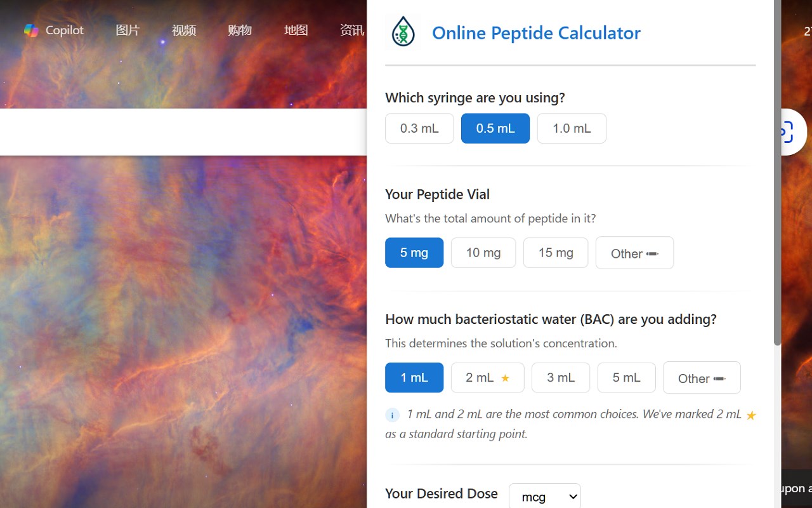Viewport: 812px width, 508px height.
Task: Choose 3 mL bacteriostatic water
Action: [561, 378]
